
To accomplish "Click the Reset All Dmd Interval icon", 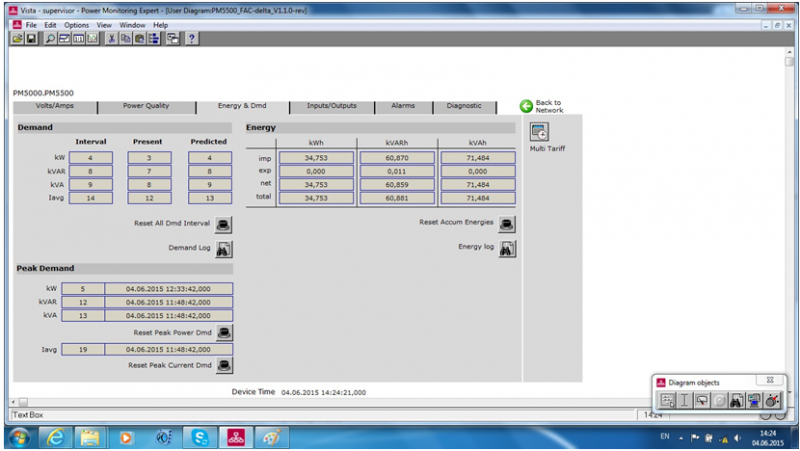I will 223,224.
